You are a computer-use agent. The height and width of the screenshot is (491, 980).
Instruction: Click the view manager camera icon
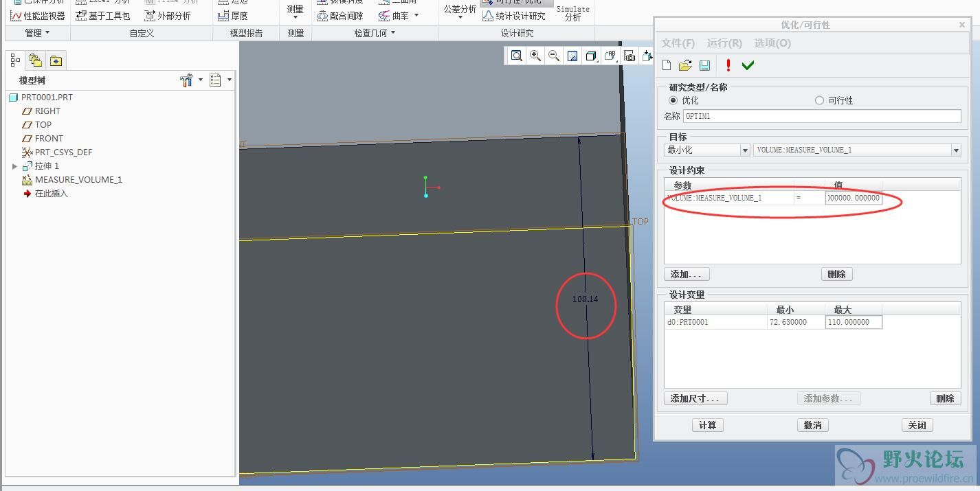[629, 56]
